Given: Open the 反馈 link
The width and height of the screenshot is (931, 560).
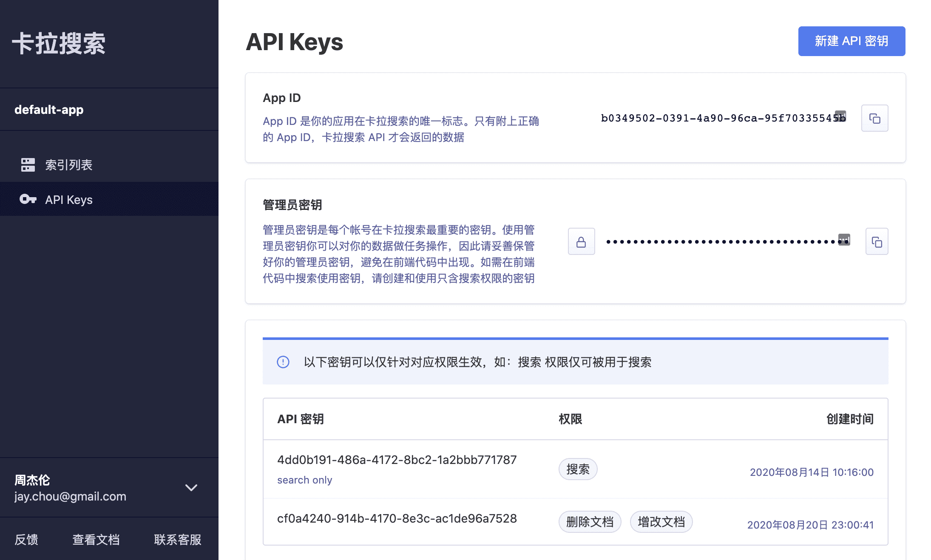Looking at the screenshot, I should [x=26, y=540].
